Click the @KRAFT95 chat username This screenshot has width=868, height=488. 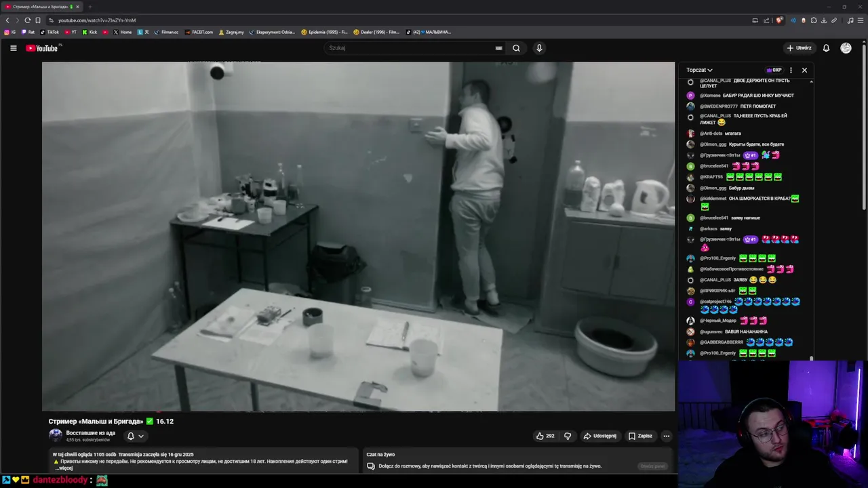pyautogui.click(x=711, y=177)
